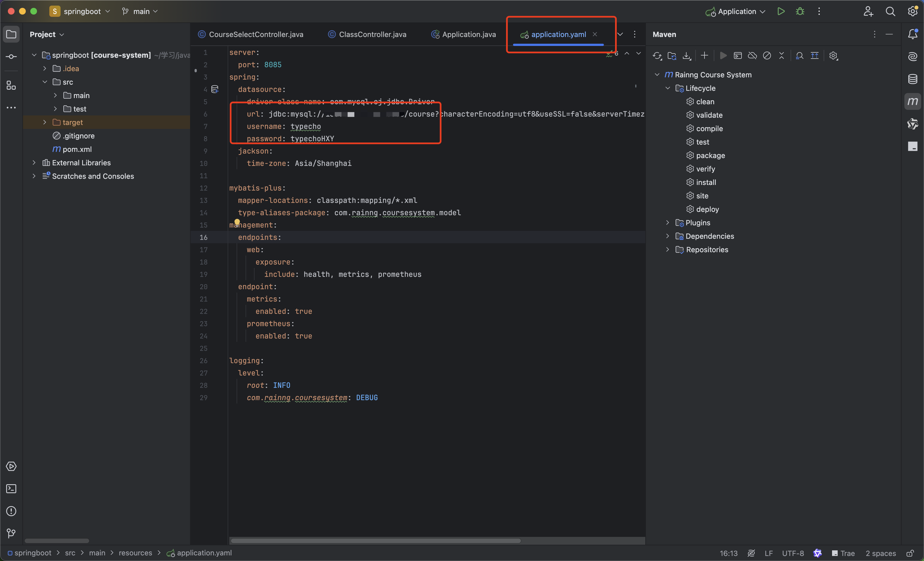The height and width of the screenshot is (561, 924).
Task: Toggle Maven offline mode cloud icon
Action: click(752, 56)
